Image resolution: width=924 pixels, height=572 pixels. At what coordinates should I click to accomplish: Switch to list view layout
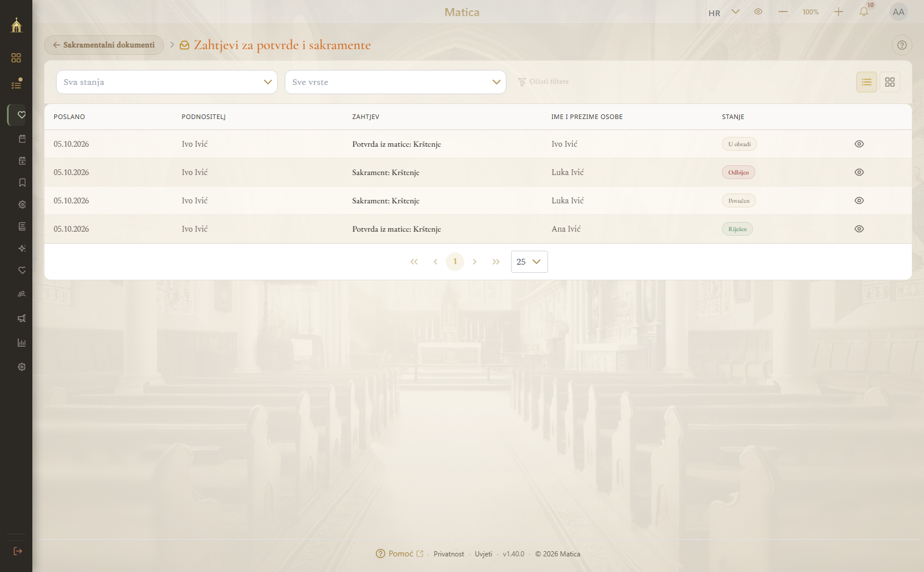pyautogui.click(x=867, y=82)
